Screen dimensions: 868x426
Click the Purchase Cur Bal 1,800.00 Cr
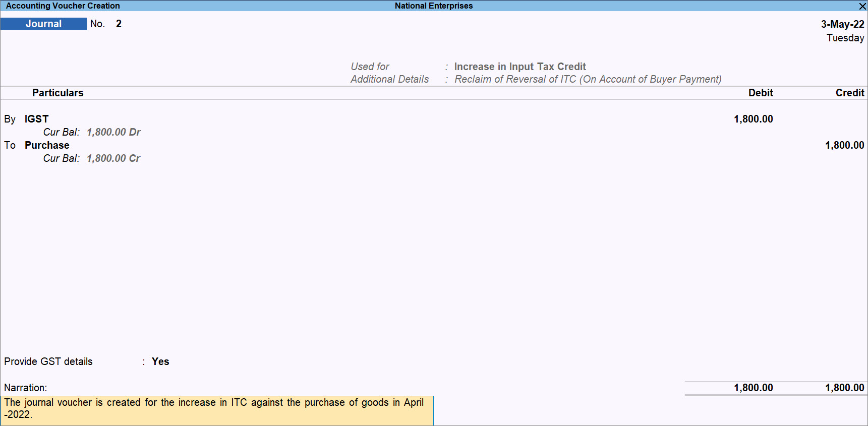point(113,158)
